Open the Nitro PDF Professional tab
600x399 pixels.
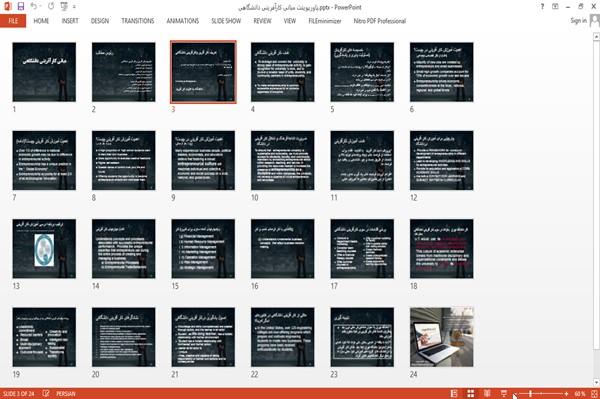[380, 21]
